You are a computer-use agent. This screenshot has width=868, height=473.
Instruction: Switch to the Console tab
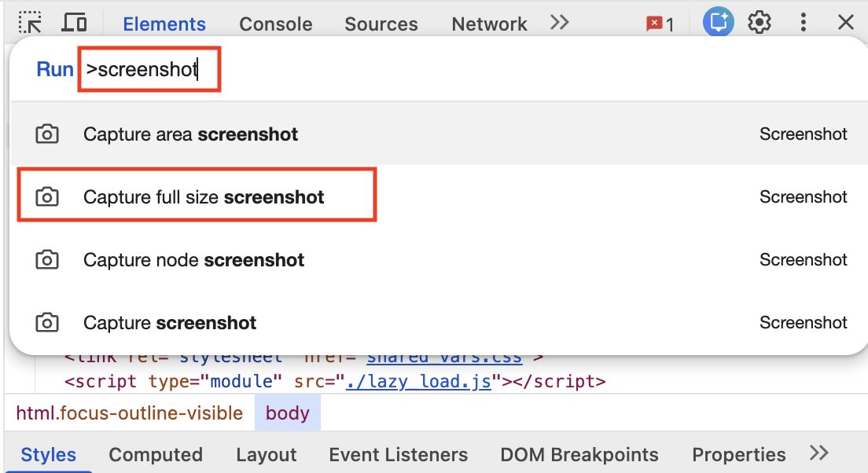click(x=275, y=24)
